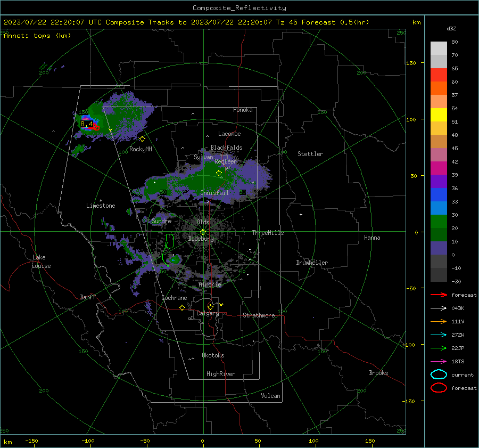Image resolution: width=479 pixels, height=448 pixels.
Task: Click the white plus marker east of ThreeHills
Action: 301,214
